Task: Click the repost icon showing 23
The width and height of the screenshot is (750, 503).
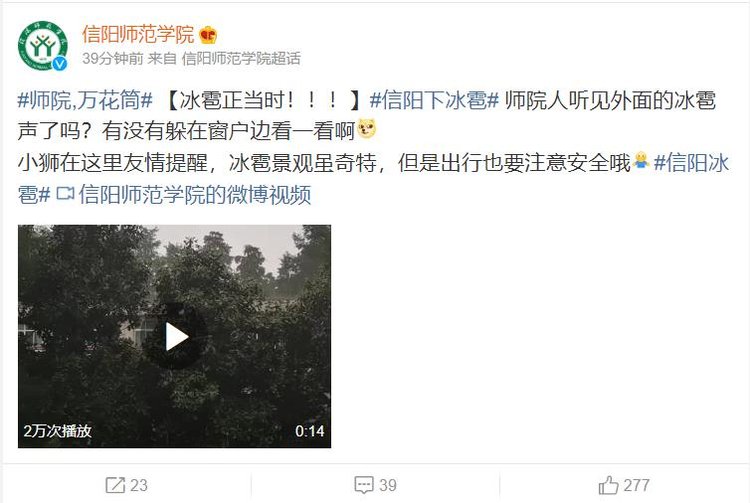Action: (x=115, y=485)
